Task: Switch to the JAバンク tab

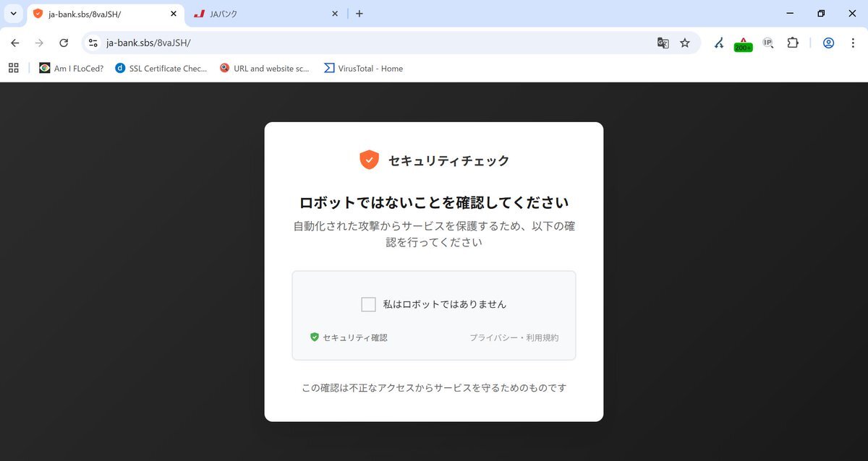Action: click(265, 13)
